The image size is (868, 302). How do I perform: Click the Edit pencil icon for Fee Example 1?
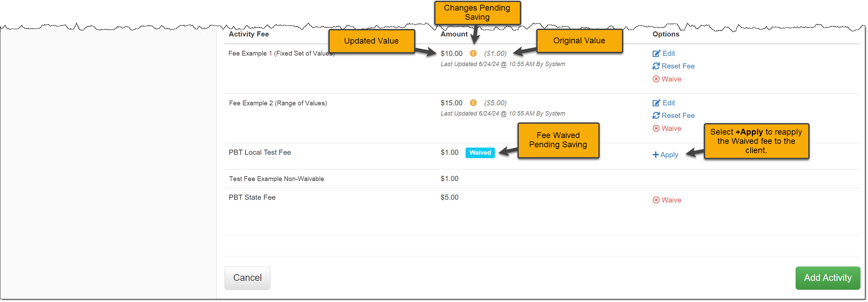click(656, 54)
